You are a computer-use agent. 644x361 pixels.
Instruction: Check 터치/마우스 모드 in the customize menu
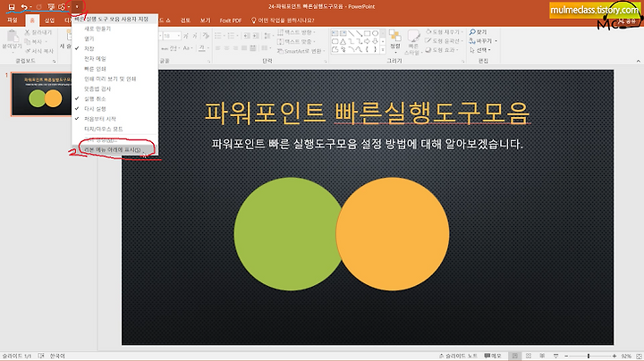[x=114, y=129]
